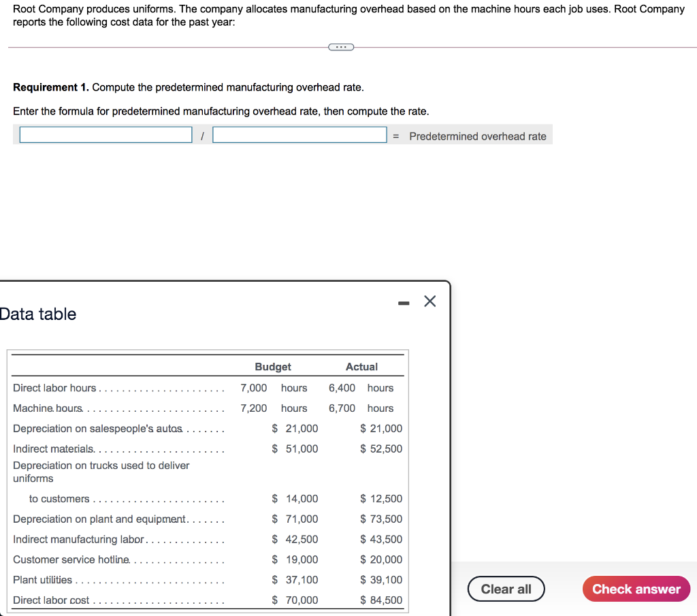Click budgeted indirect materials $51,000
The image size is (697, 616).
(x=295, y=449)
